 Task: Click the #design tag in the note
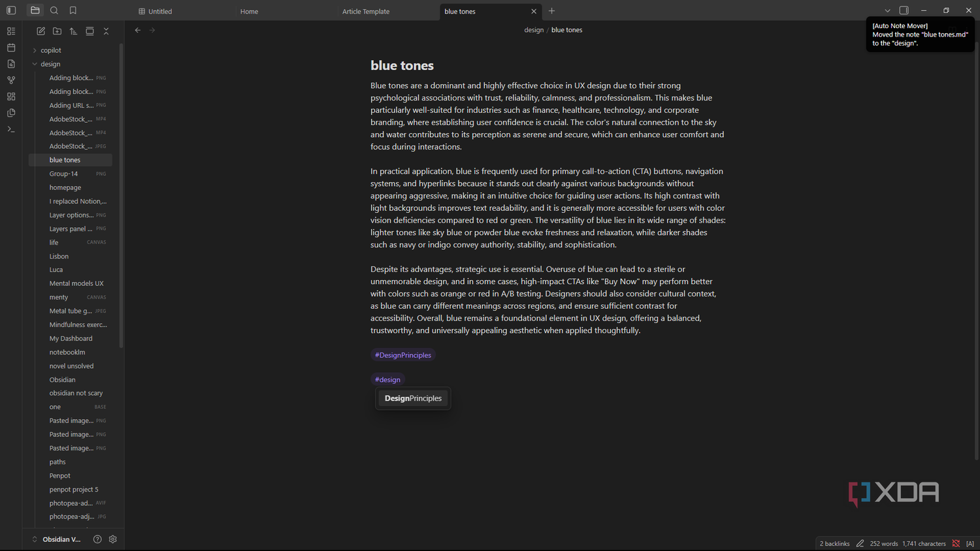(x=388, y=379)
